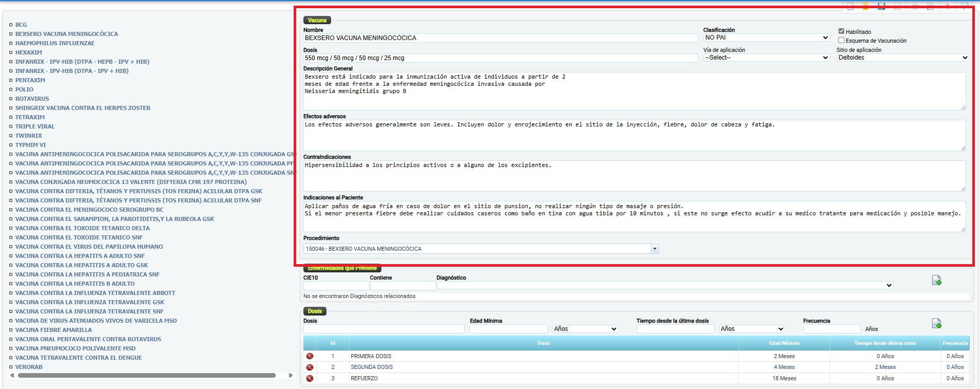Open PENTAXIM vaccine entry
The width and height of the screenshot is (980, 389).
click(x=30, y=80)
